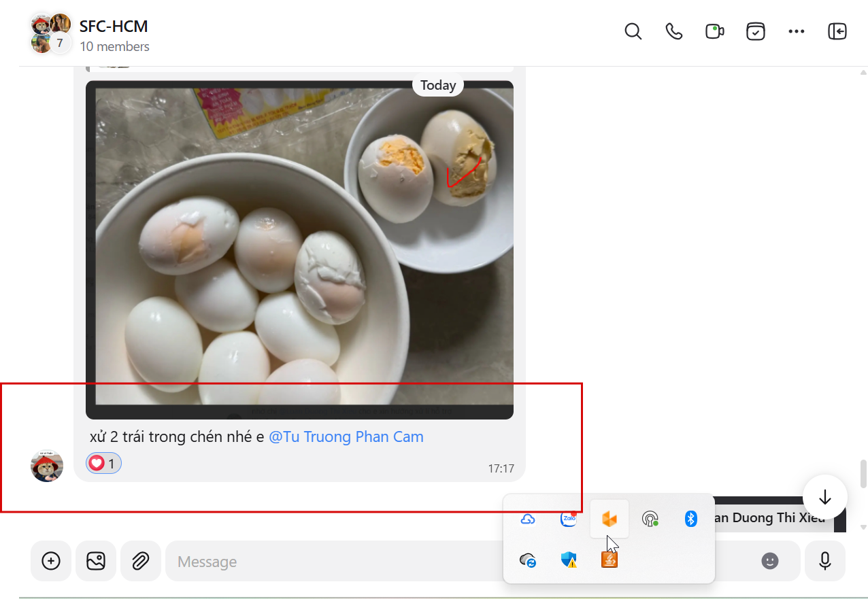This screenshot has width=868, height=599.
Task: Click the scrollbar down arrow
Action: pos(863,527)
